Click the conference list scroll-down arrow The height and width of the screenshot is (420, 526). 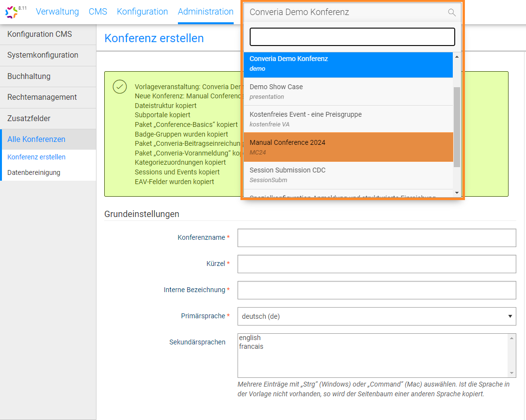click(457, 193)
